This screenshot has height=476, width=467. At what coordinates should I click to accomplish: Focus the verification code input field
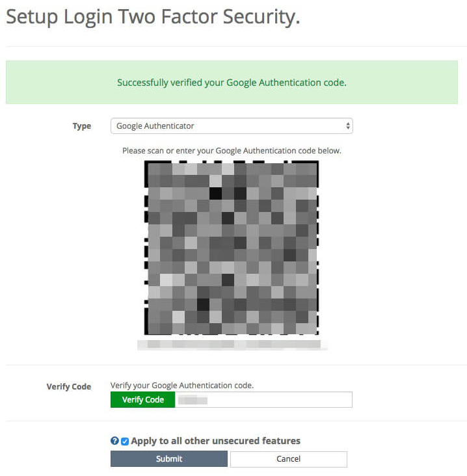tap(263, 399)
